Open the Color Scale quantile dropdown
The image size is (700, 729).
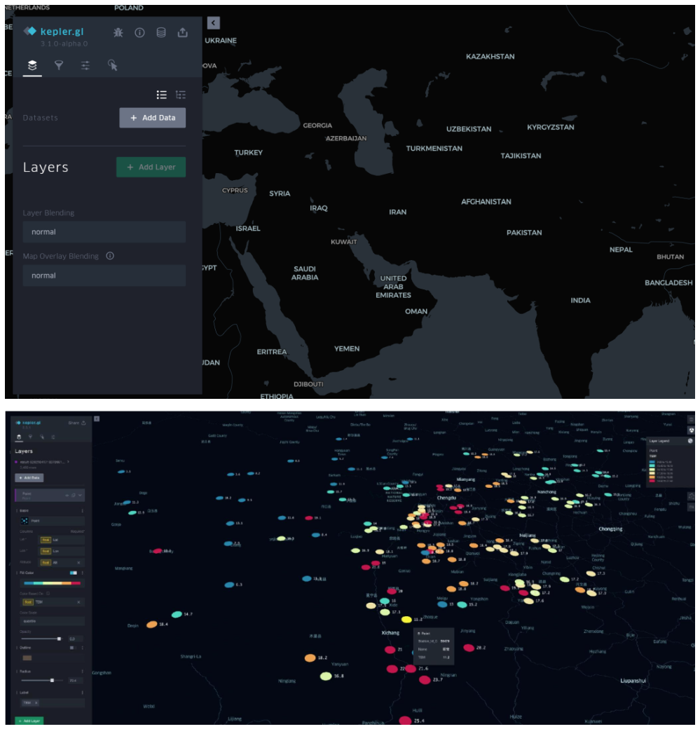click(x=52, y=621)
